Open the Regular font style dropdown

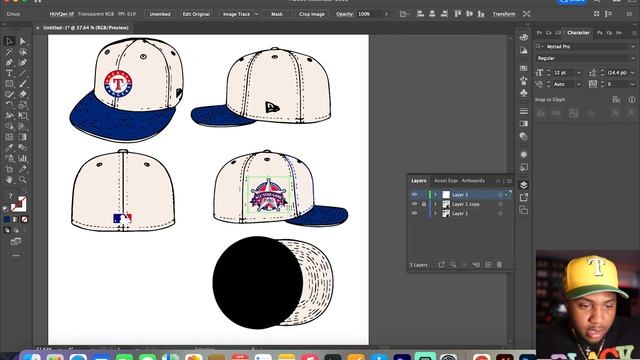click(x=633, y=58)
